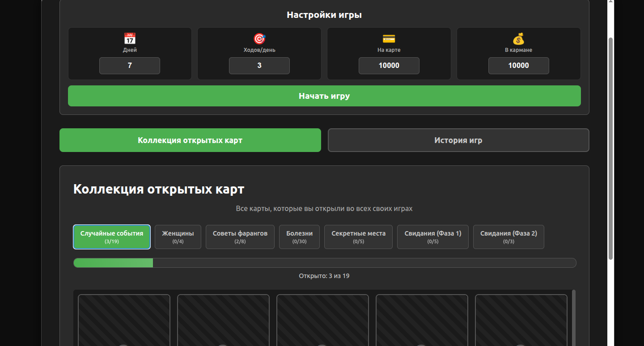Select the Женщины category tab
The width and height of the screenshot is (644, 346).
[178, 237]
